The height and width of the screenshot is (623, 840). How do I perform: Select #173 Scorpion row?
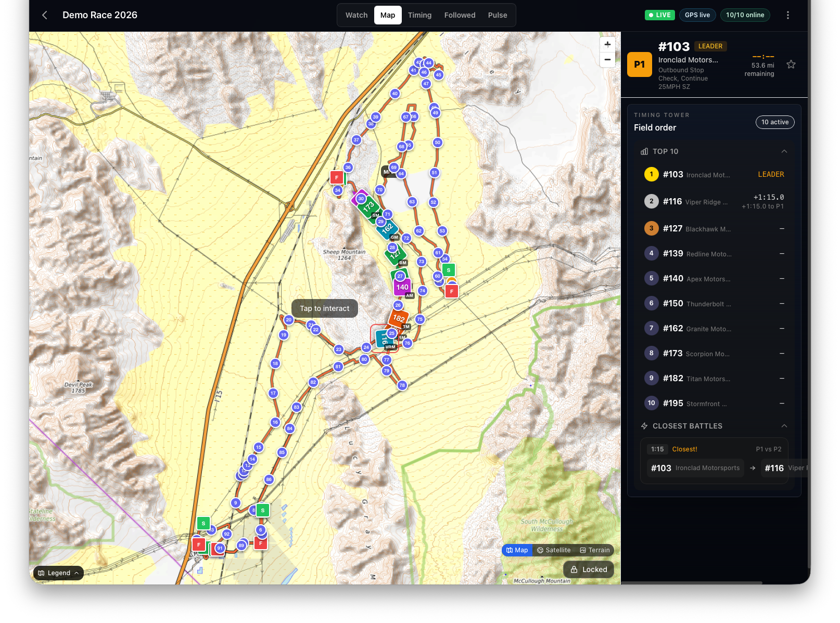click(714, 353)
